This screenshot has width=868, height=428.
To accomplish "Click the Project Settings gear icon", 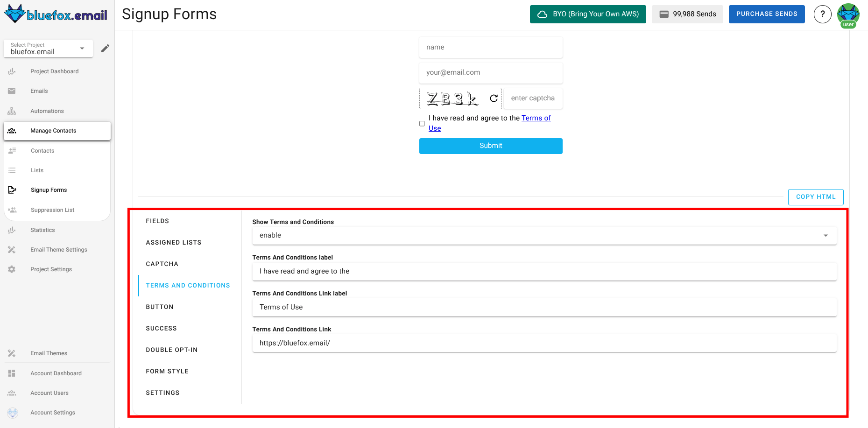I will (12, 269).
